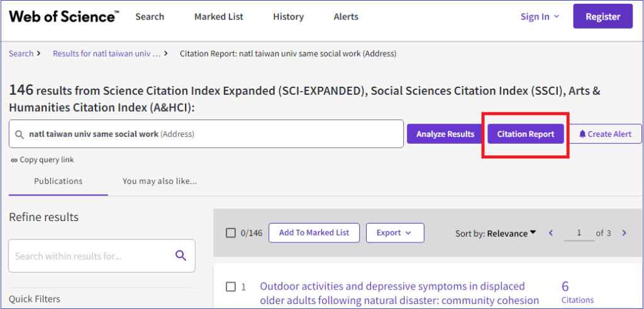Click the search icon in the query box
Image resolution: width=644 pixels, height=309 pixels.
tap(19, 134)
